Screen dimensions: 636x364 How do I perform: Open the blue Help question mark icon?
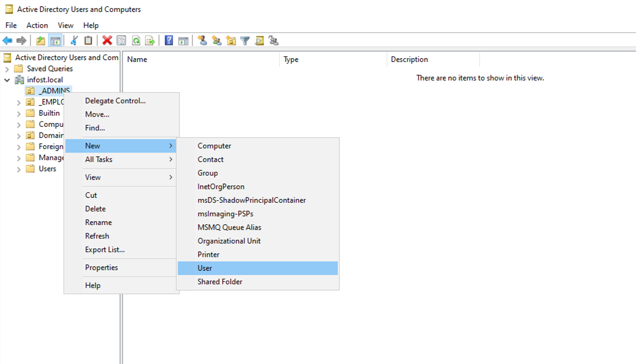(169, 41)
